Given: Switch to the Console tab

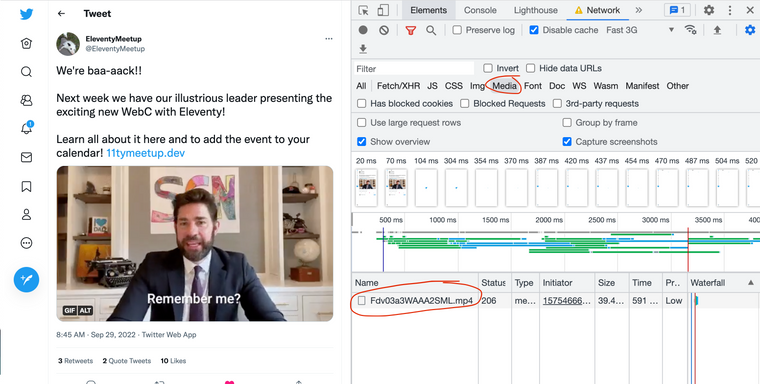Looking at the screenshot, I should 480,10.
